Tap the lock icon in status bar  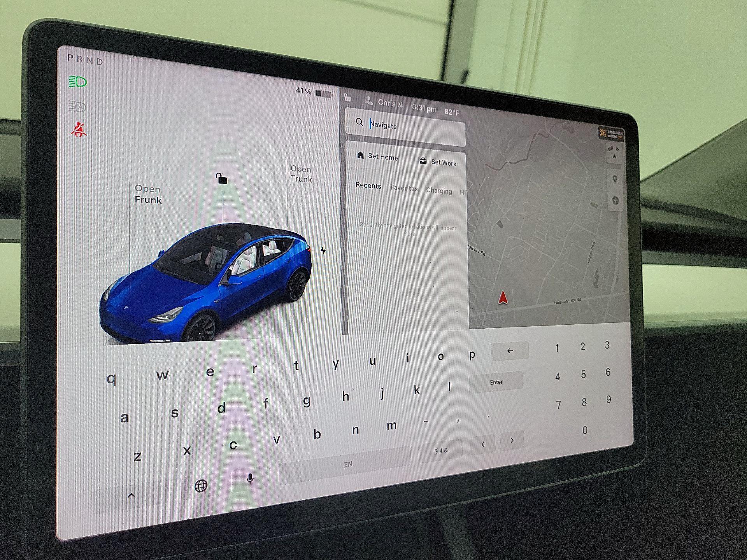point(347,97)
